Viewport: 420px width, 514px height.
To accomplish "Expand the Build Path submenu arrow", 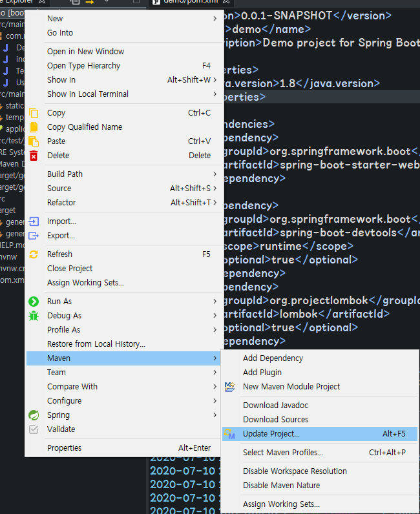I will 215,174.
